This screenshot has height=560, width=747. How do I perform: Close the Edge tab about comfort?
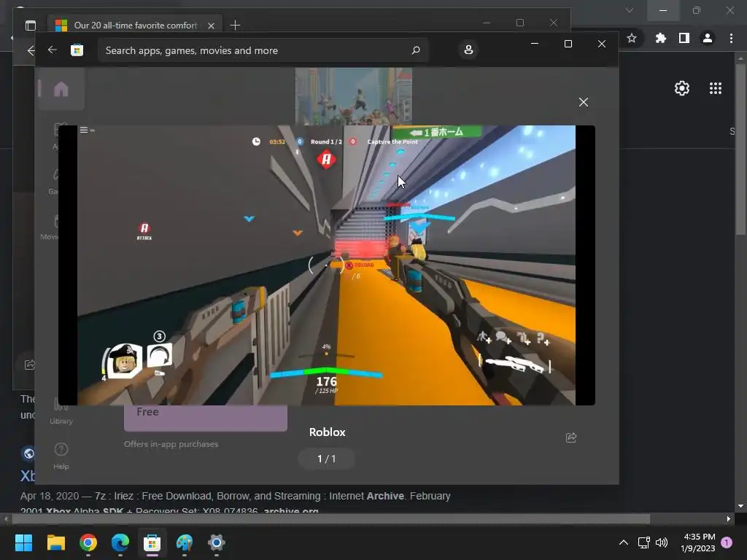(211, 26)
